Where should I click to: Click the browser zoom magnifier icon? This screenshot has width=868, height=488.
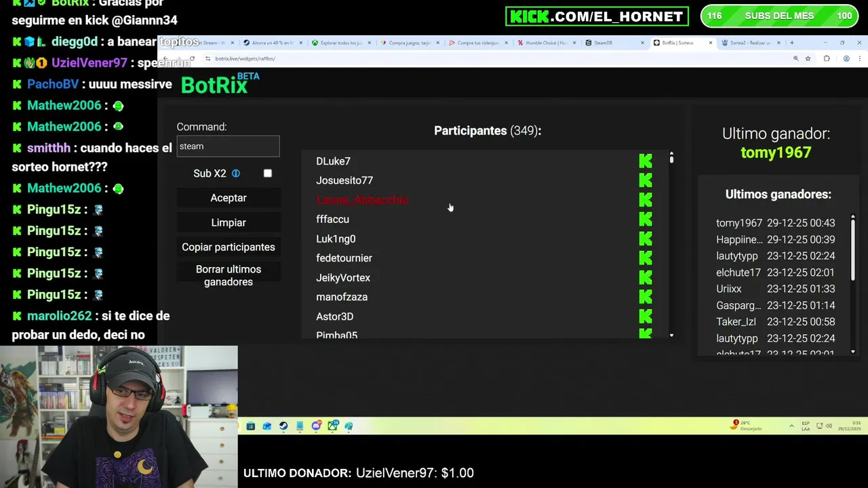pyautogui.click(x=795, y=59)
